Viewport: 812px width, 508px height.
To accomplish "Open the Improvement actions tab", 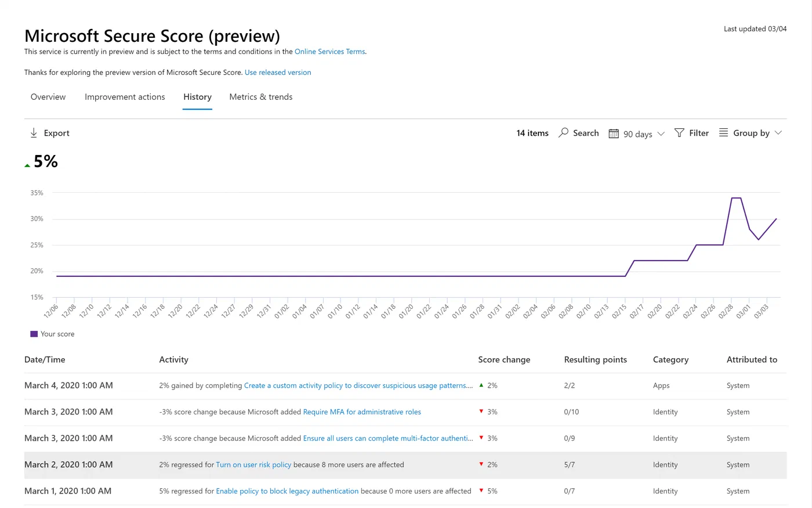I will coord(125,97).
